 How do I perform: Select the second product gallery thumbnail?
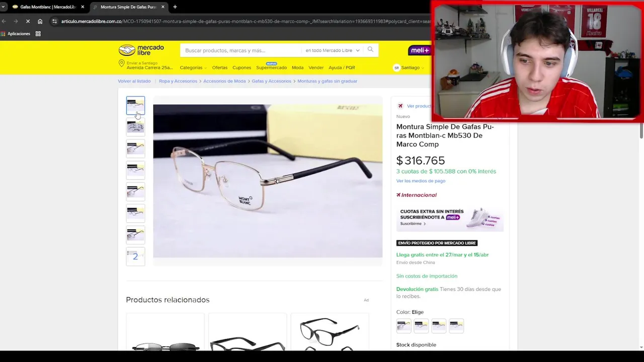point(135,127)
